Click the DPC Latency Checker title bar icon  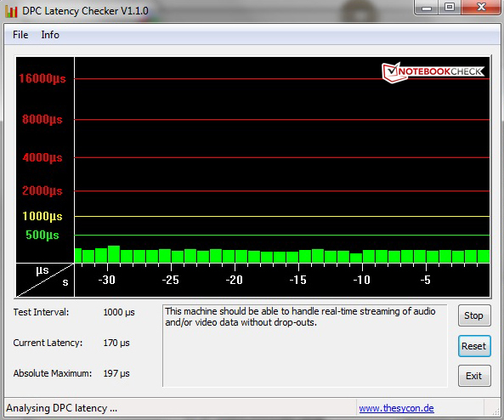(x=11, y=11)
